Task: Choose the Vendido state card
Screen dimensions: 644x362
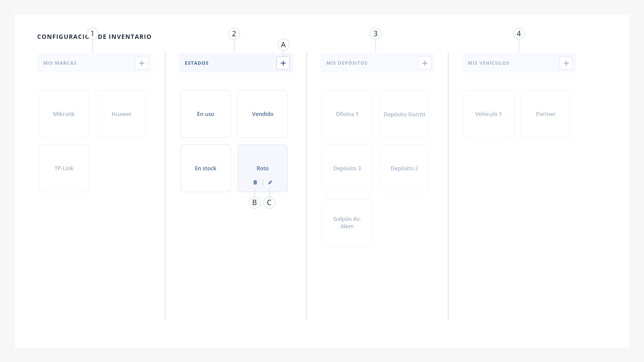Action: (263, 114)
